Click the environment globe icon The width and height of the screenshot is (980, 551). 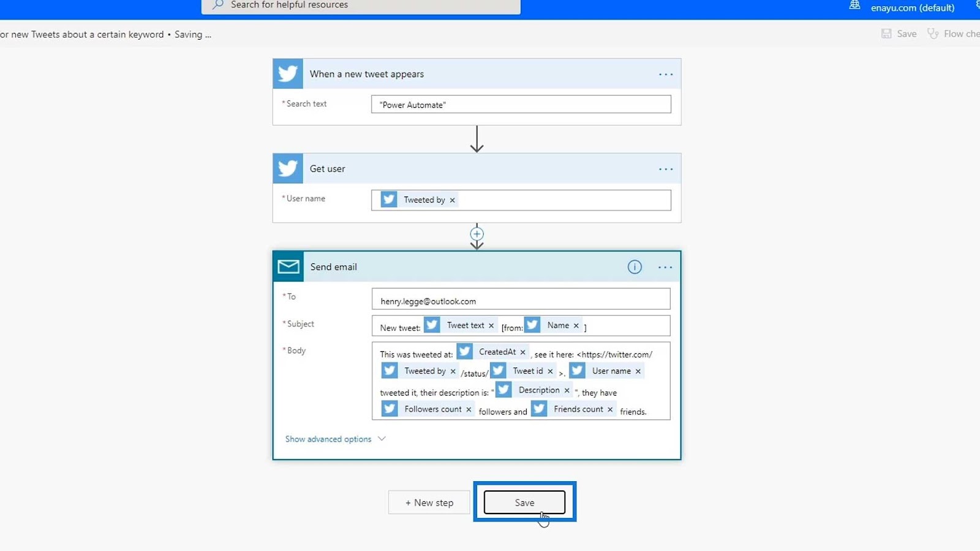click(x=855, y=6)
